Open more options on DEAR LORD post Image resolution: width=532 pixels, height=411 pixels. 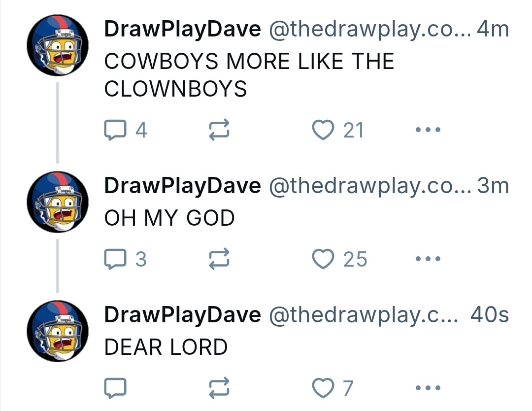click(x=428, y=387)
